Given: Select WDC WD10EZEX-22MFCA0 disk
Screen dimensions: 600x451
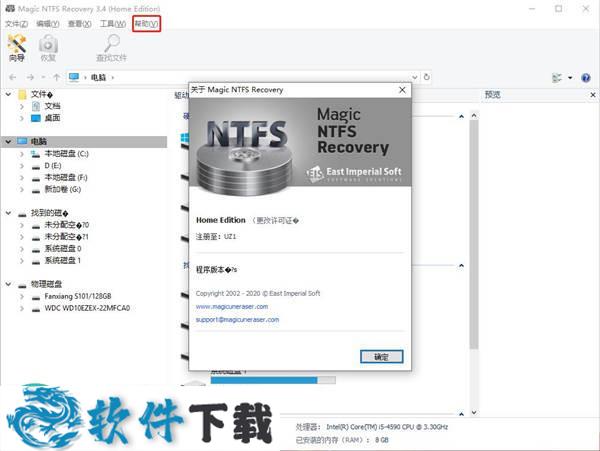Looking at the screenshot, I should pyautogui.click(x=87, y=308).
